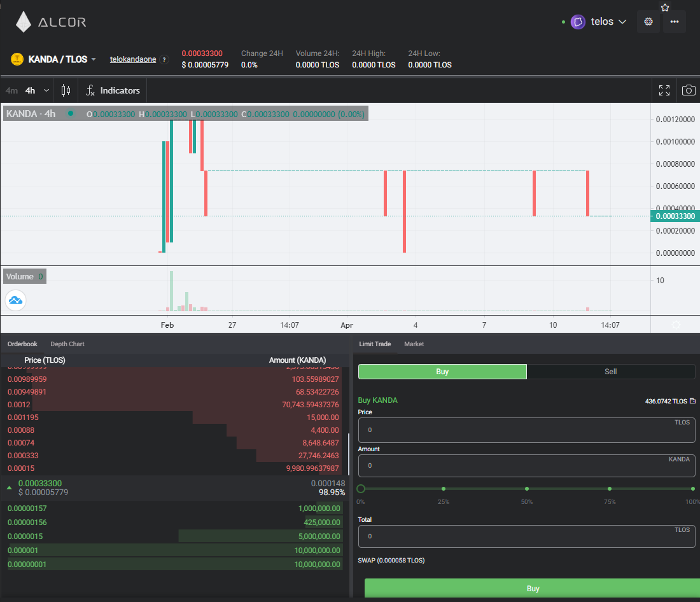The image size is (700, 602).
Task: Open the three-dots more menu
Action: coord(674,22)
